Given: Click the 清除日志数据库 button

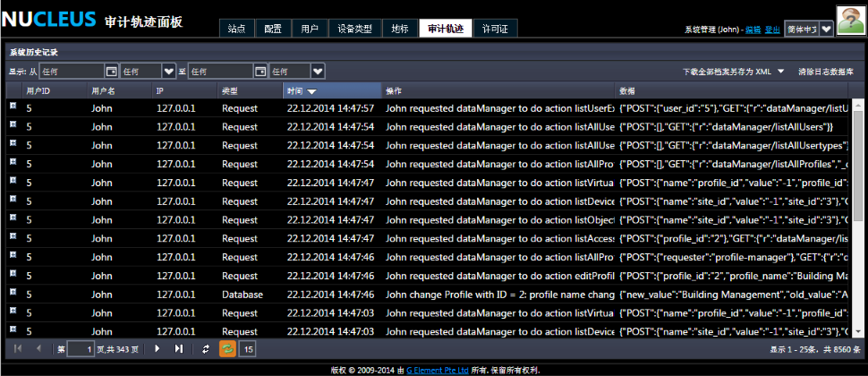Looking at the screenshot, I should [x=825, y=71].
